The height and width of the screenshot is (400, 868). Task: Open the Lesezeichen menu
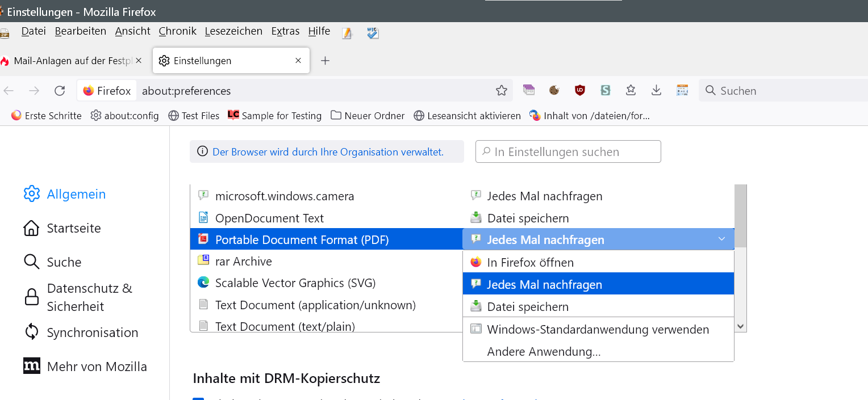pyautogui.click(x=233, y=31)
